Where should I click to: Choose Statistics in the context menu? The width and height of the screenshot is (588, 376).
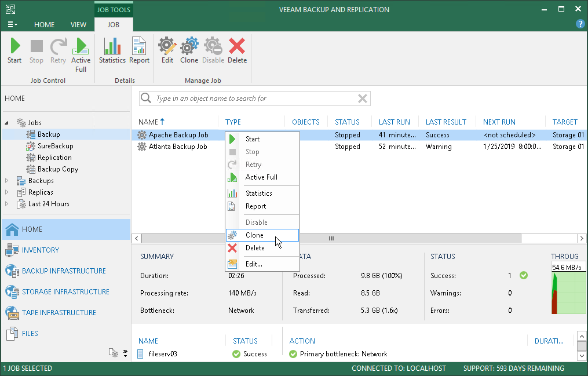click(x=262, y=193)
